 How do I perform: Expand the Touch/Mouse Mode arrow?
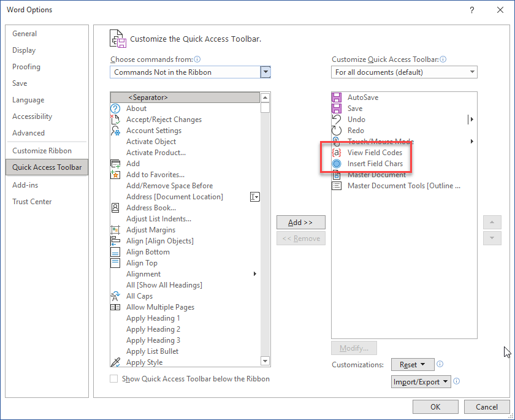pos(472,142)
